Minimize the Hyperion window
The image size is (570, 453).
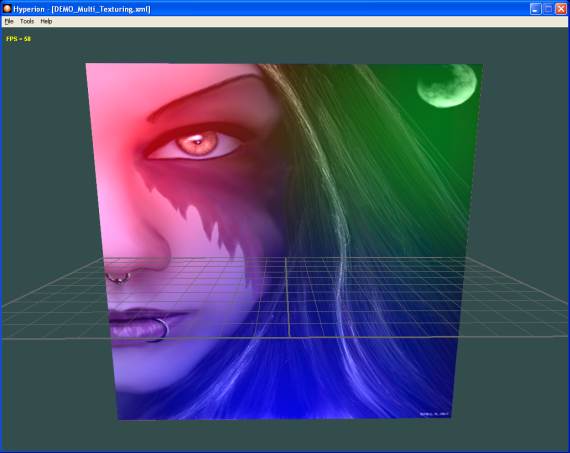(535, 9)
